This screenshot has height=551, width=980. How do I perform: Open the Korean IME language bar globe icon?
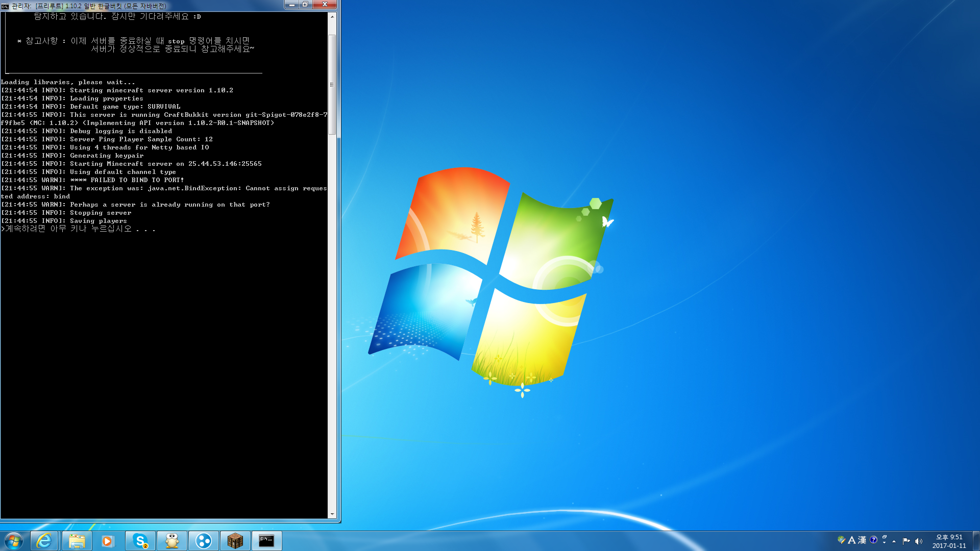(x=842, y=540)
